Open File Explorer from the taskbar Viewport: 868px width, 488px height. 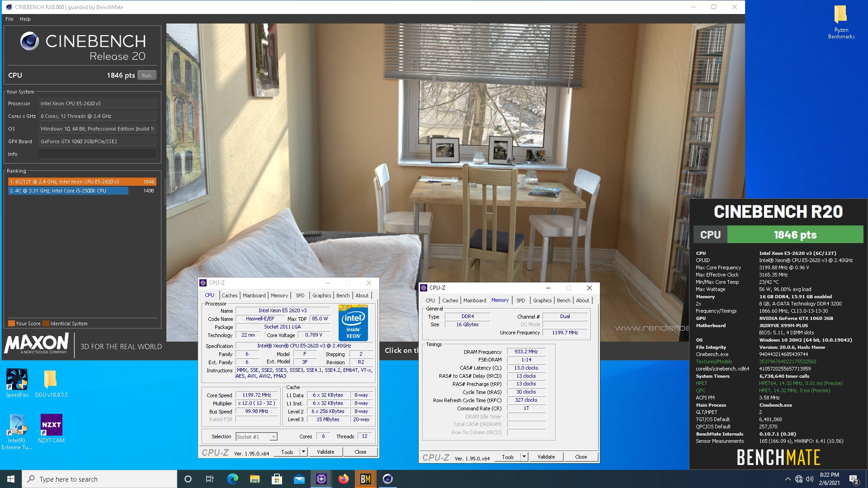tap(255, 479)
